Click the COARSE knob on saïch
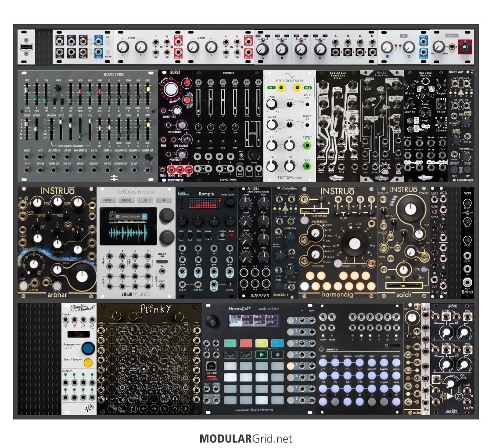The width and height of the screenshot is (492, 448). tap(410, 209)
